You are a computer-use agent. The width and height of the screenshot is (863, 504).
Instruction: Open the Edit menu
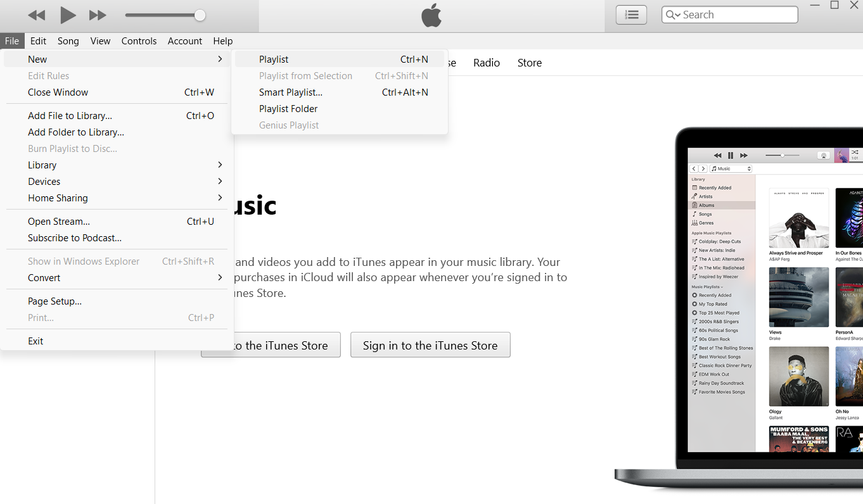click(x=39, y=41)
